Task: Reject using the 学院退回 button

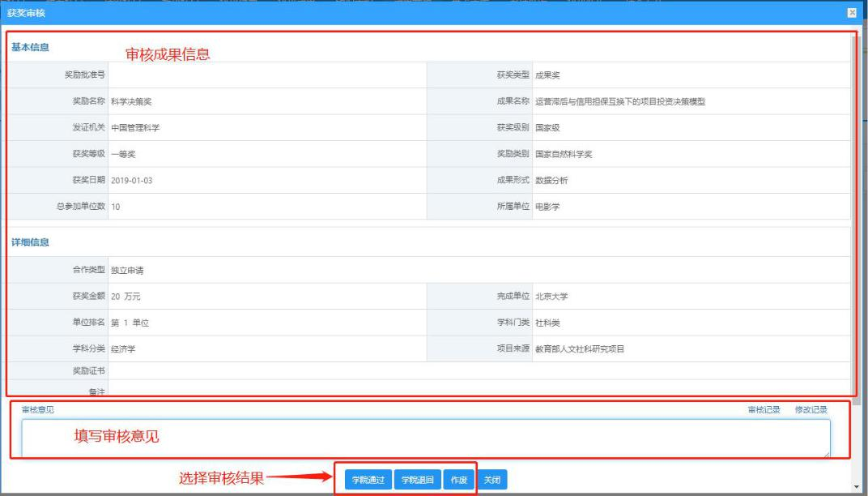Action: click(417, 480)
